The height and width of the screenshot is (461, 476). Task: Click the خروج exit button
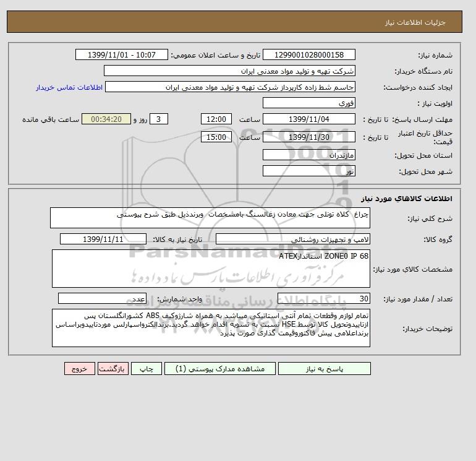click(80, 369)
